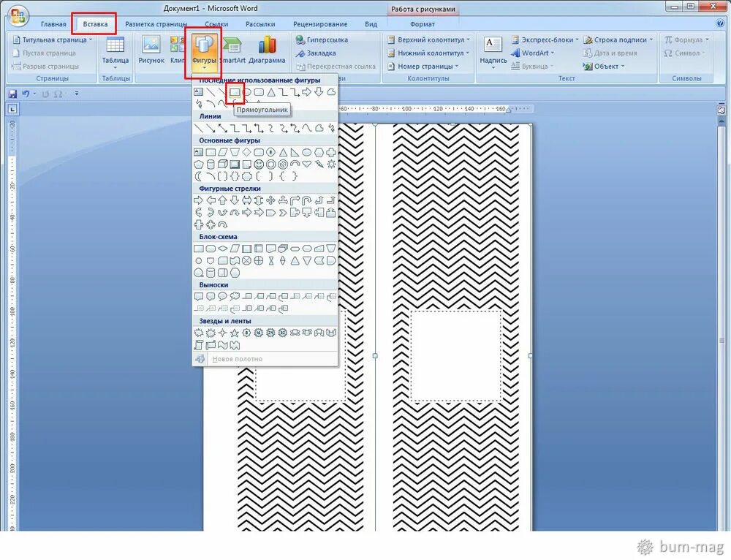Choose the sun shape in basic shapes
The width and height of the screenshot is (731, 560).
(331, 164)
